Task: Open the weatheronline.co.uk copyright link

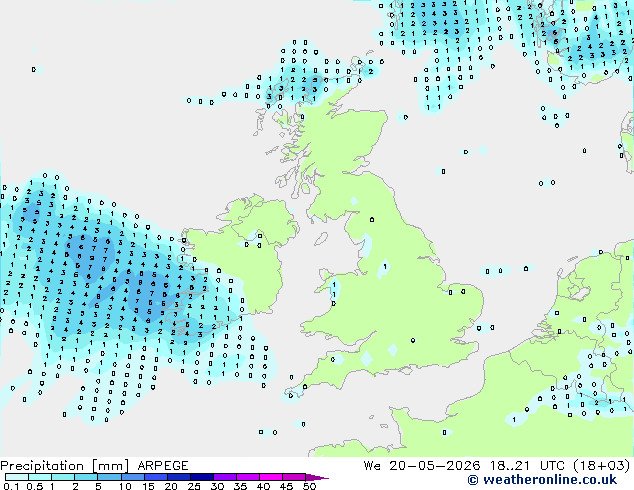Action: pos(542,480)
